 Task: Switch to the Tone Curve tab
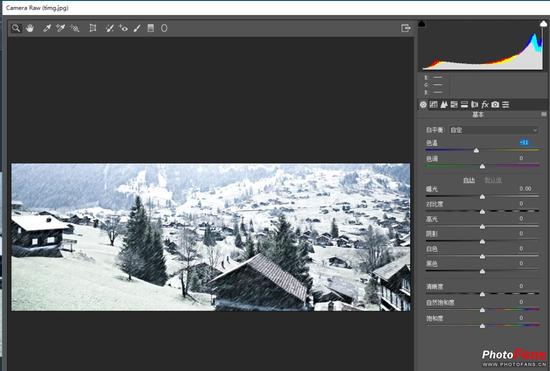434,104
